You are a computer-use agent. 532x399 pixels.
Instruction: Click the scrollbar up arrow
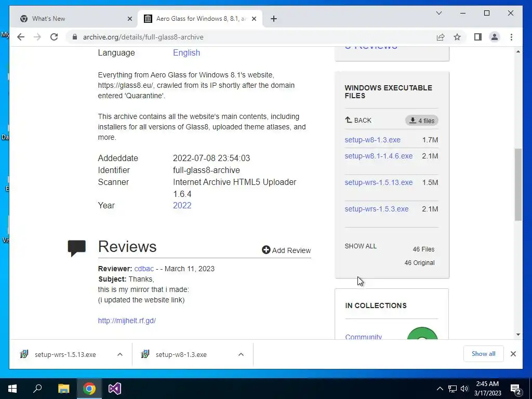pyautogui.click(x=518, y=51)
